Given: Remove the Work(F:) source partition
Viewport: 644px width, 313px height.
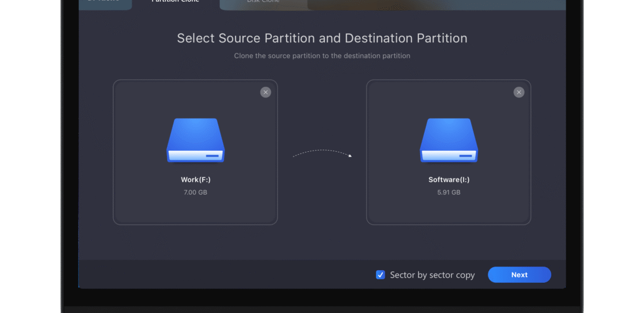Looking at the screenshot, I should point(266,92).
